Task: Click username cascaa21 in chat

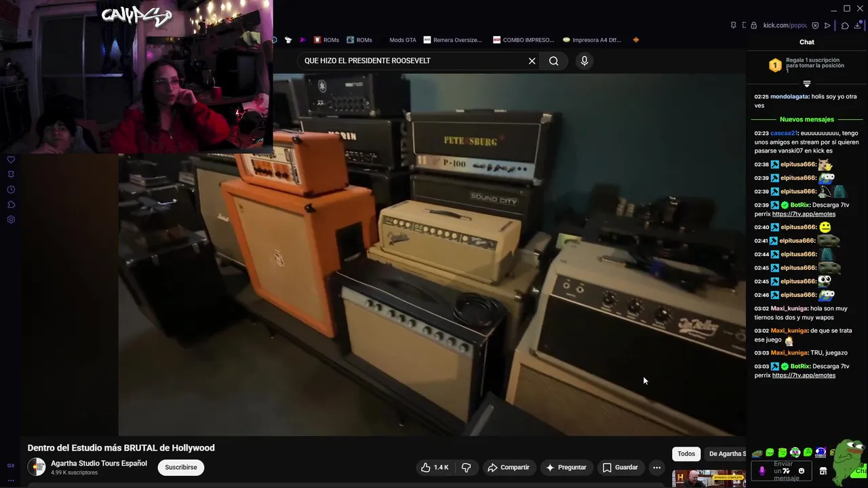Action: click(x=784, y=134)
